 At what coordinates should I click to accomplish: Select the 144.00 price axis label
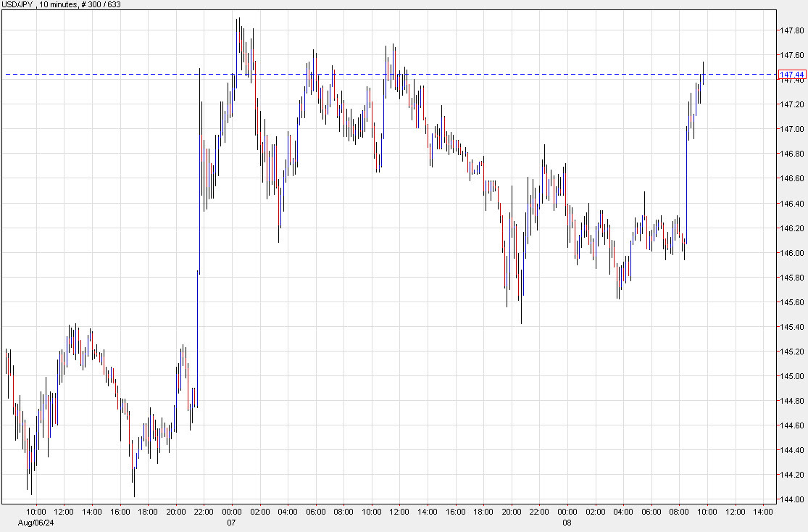point(791,499)
